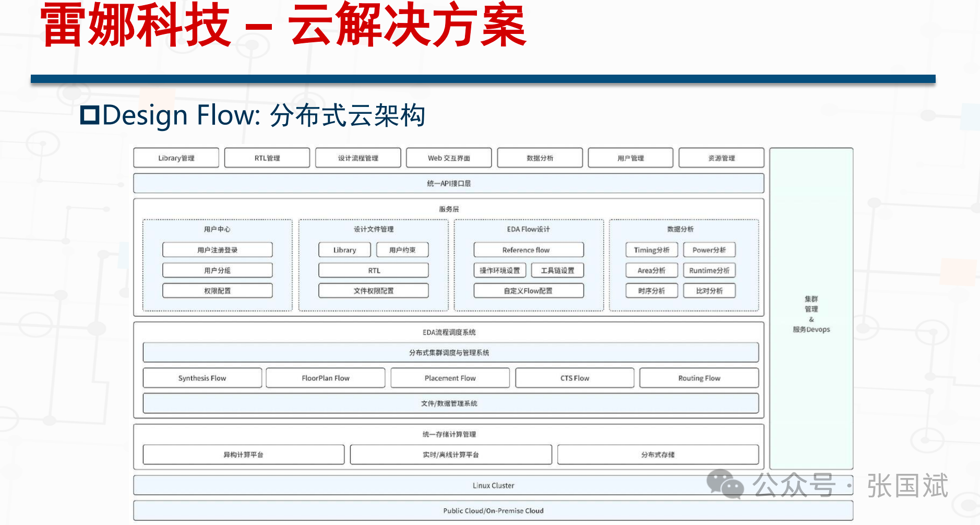Select the Web 交互界面 box
Image resolution: width=980 pixels, height=525 pixels.
tap(449, 158)
